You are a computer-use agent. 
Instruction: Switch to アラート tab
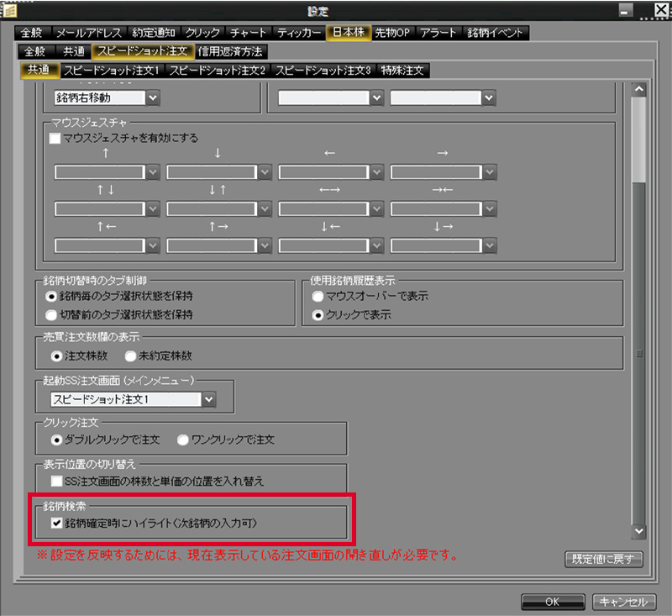(x=438, y=33)
